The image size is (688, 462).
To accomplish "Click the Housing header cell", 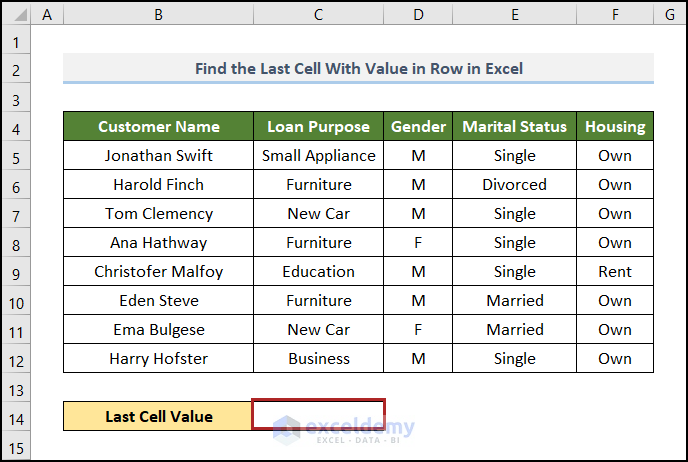I will [x=614, y=127].
